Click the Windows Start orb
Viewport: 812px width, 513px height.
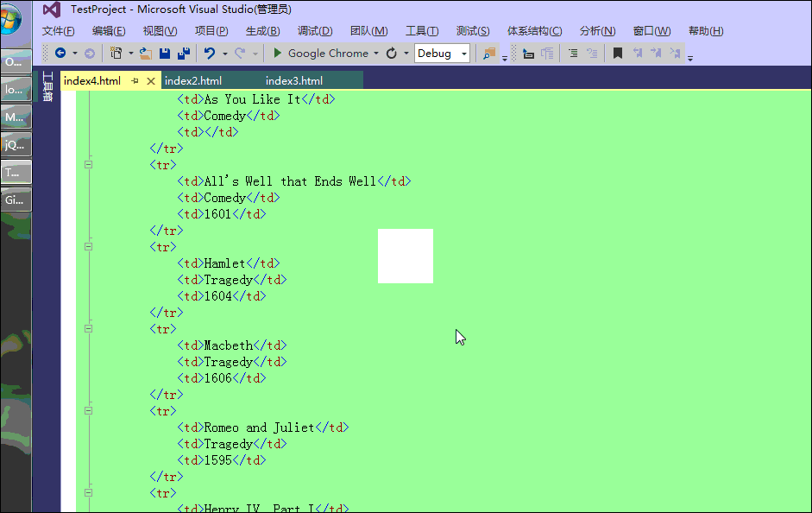pos(9,21)
